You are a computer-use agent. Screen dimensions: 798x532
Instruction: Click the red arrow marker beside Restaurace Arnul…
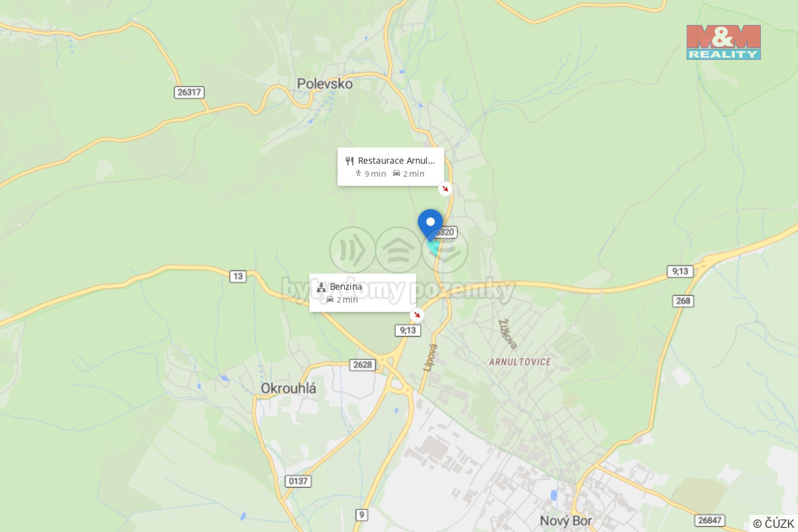pos(445,189)
